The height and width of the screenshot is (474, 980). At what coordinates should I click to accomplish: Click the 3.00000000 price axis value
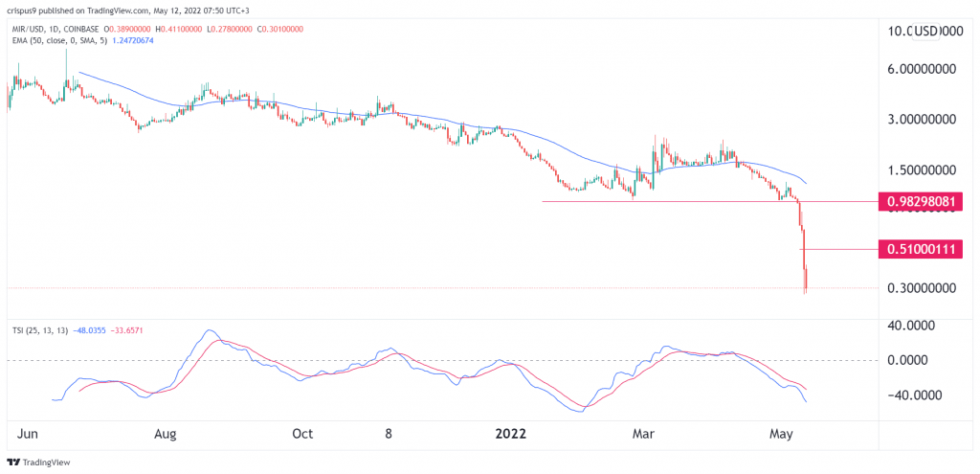[920, 120]
